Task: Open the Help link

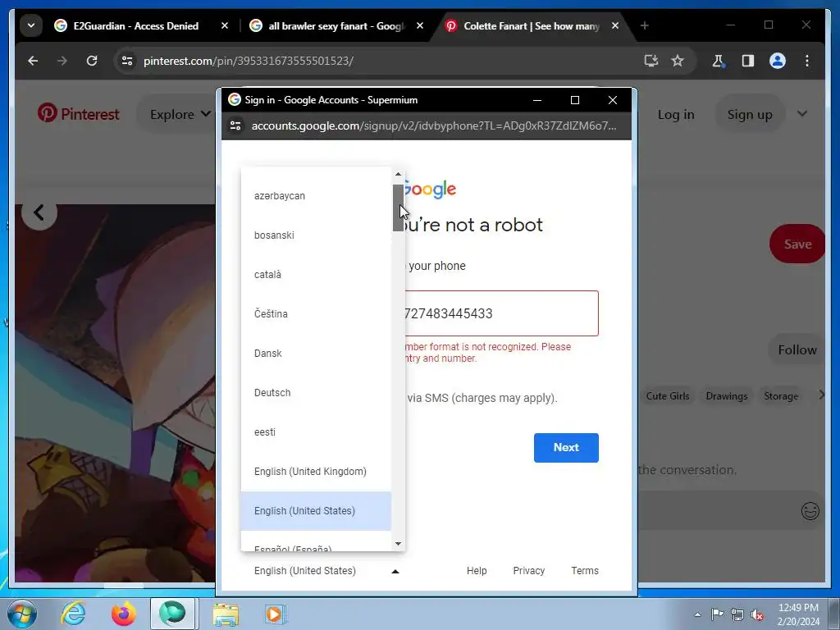Action: [477, 571]
